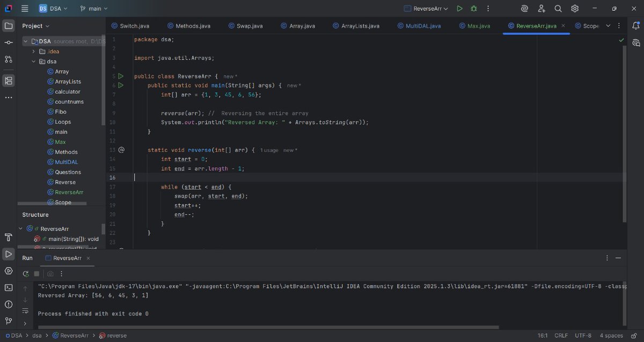Open the Build hammer tool window
Image resolution: width=644 pixels, height=342 pixels.
coord(9,237)
